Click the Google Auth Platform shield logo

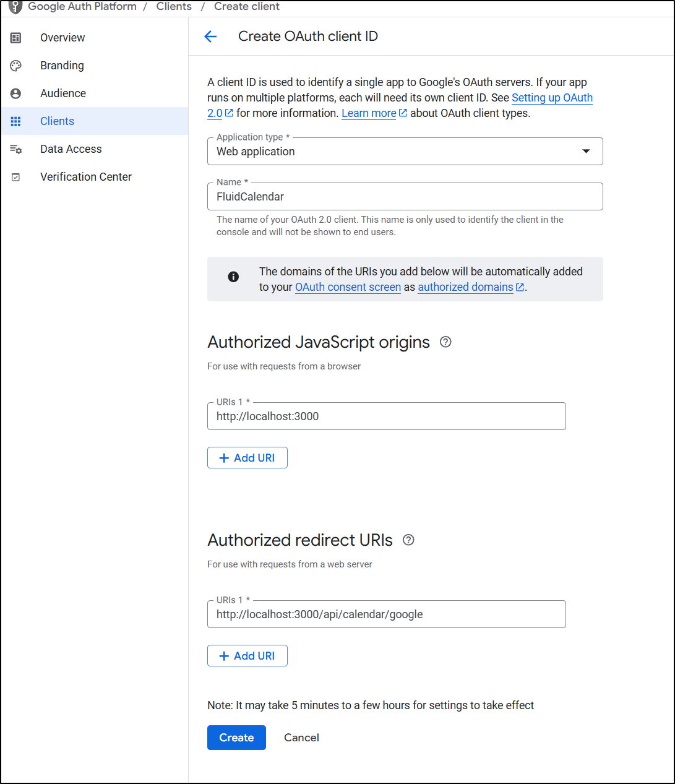[x=15, y=7]
